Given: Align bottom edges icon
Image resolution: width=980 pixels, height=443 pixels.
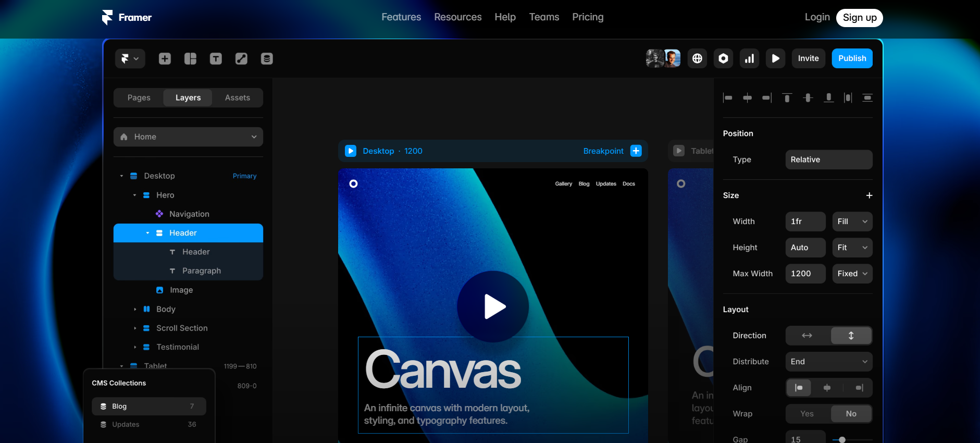Looking at the screenshot, I should click(x=828, y=97).
